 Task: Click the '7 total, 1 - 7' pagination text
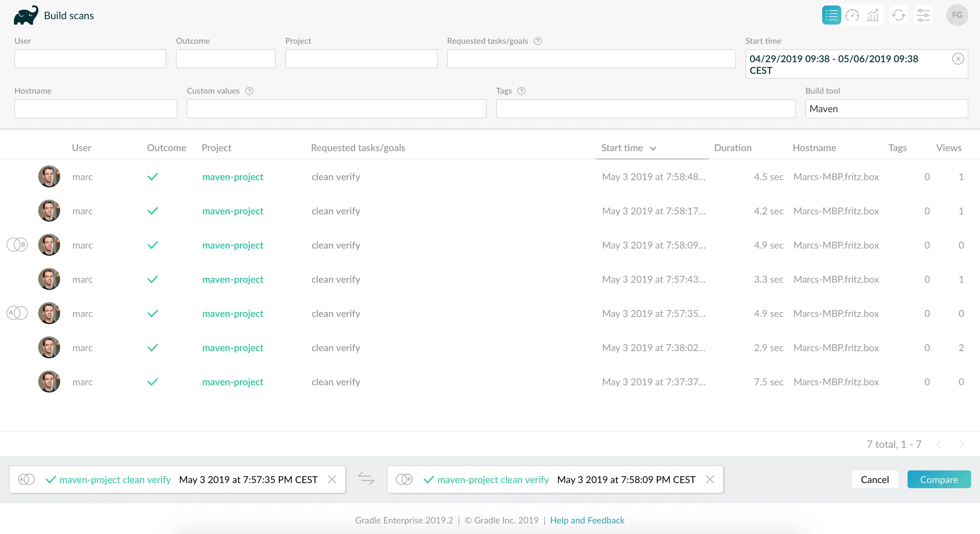point(894,444)
